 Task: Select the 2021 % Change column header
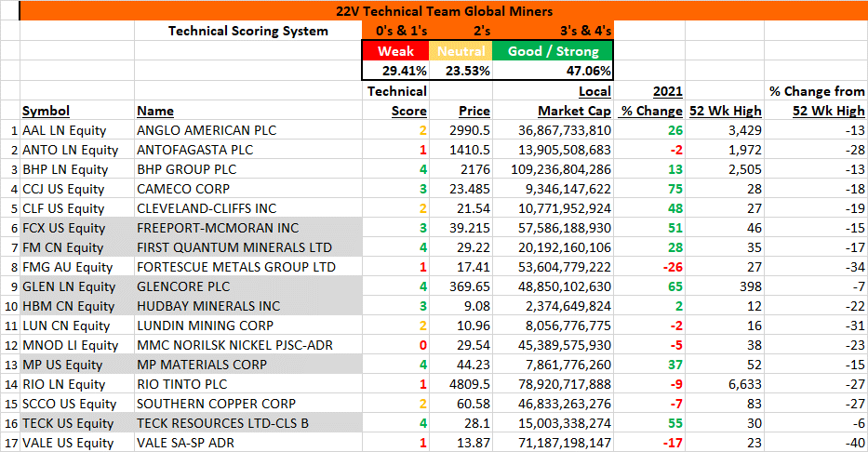coord(651,100)
